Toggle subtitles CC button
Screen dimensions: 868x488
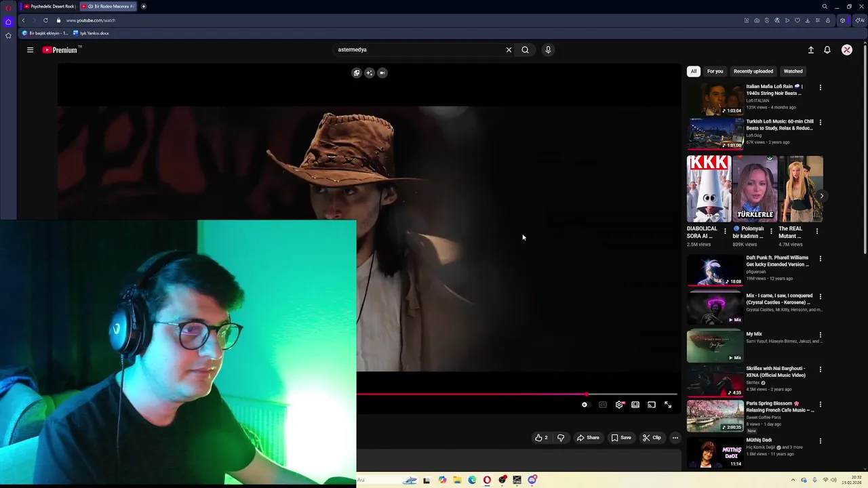[x=603, y=405]
